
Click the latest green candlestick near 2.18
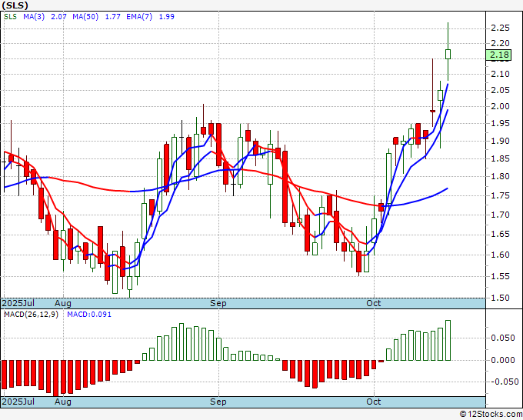tap(448, 54)
